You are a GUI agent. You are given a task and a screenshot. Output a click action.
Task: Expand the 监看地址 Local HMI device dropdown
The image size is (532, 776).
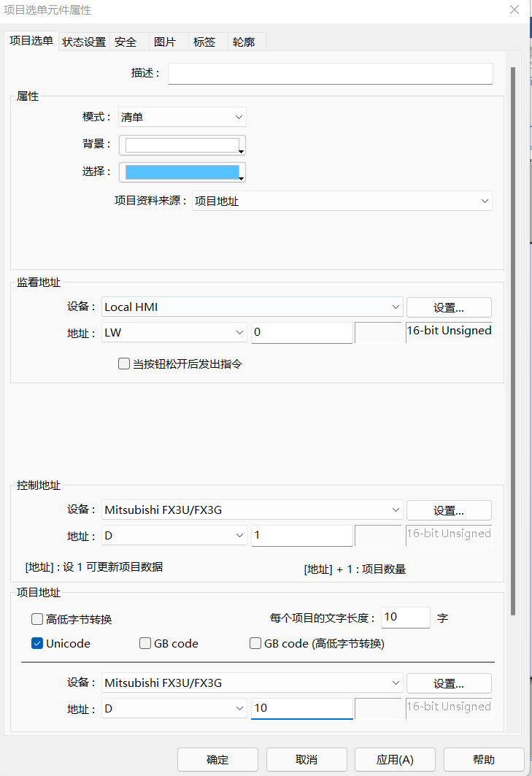pyautogui.click(x=252, y=307)
